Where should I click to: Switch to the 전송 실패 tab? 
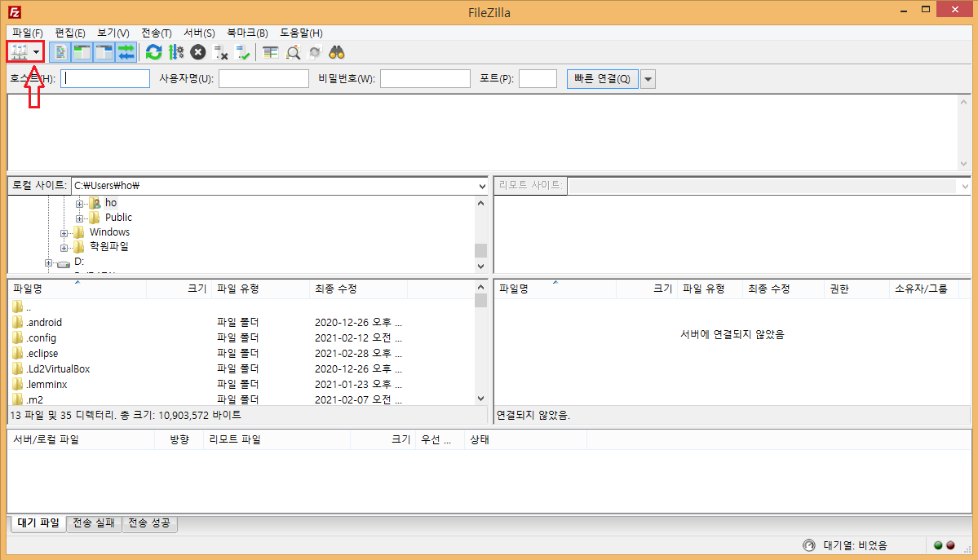pyautogui.click(x=94, y=523)
